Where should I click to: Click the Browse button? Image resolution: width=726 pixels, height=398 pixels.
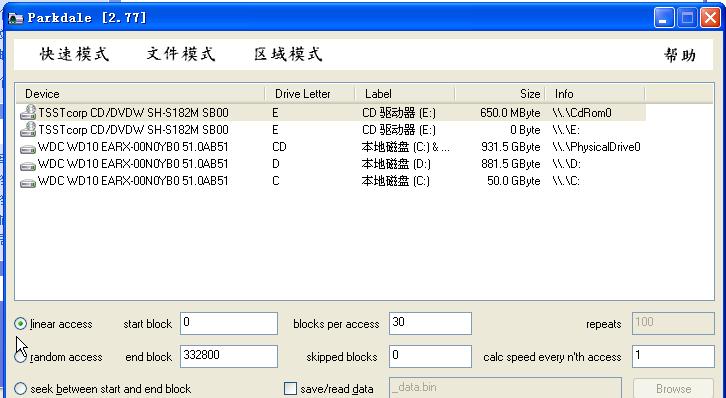pos(673,389)
